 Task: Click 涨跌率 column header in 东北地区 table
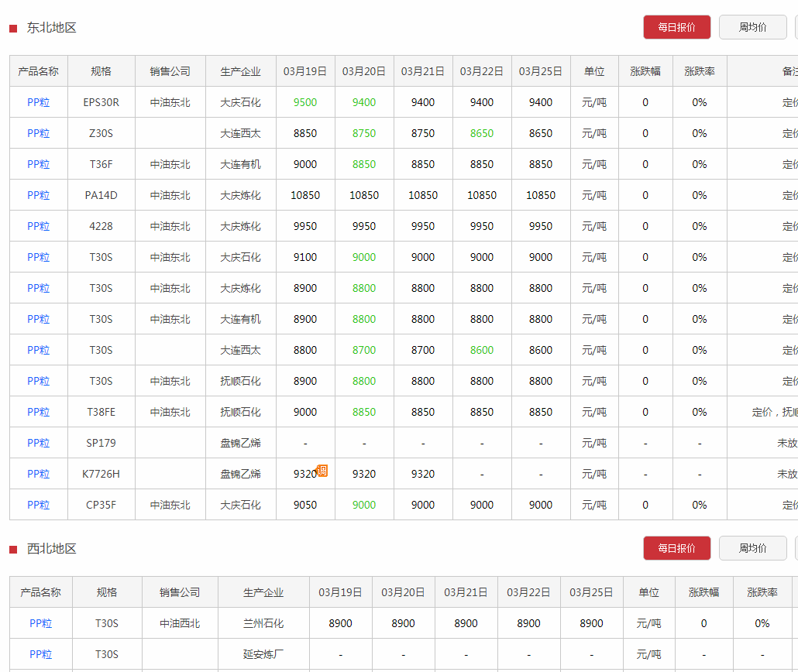[700, 71]
